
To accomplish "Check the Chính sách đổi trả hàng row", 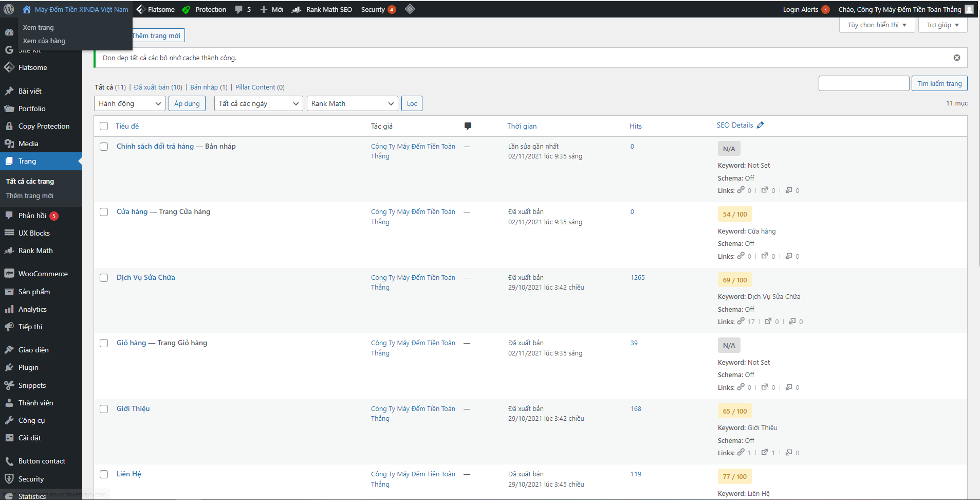I will [x=104, y=147].
